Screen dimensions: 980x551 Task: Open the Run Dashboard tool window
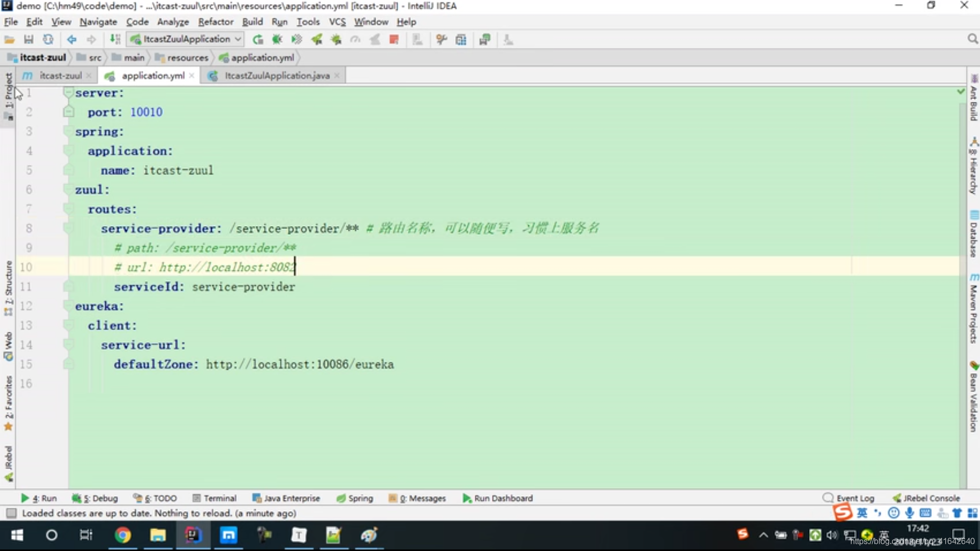point(498,498)
